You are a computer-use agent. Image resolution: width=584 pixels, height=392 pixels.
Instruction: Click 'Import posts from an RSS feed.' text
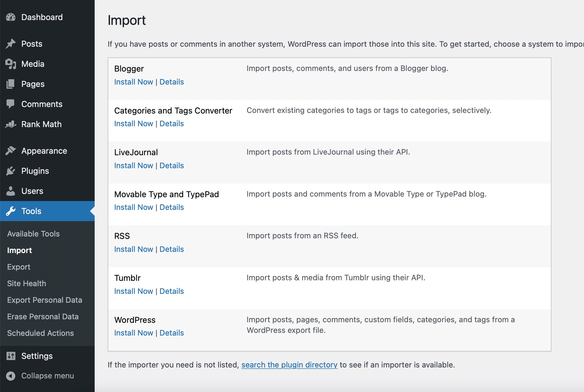tap(302, 236)
